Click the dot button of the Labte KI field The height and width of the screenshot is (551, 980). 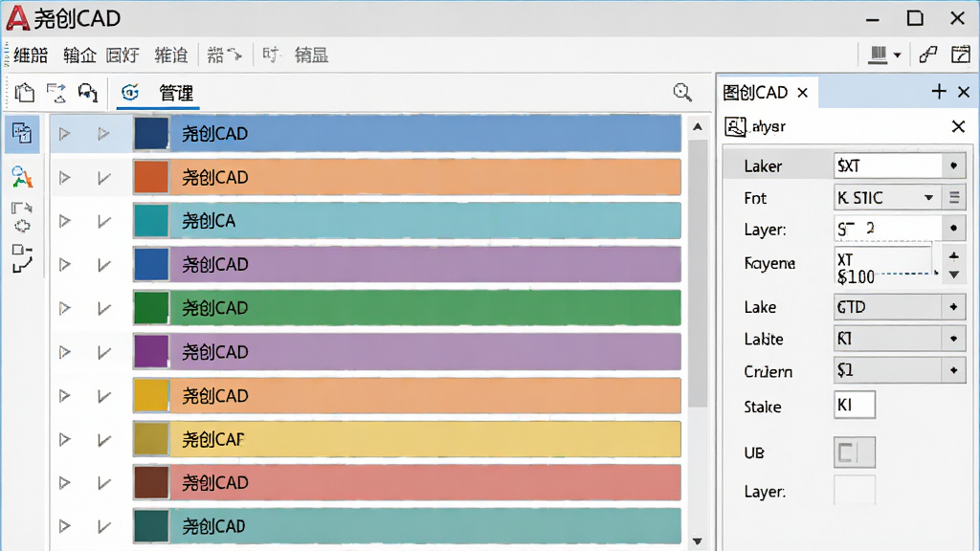tap(954, 339)
